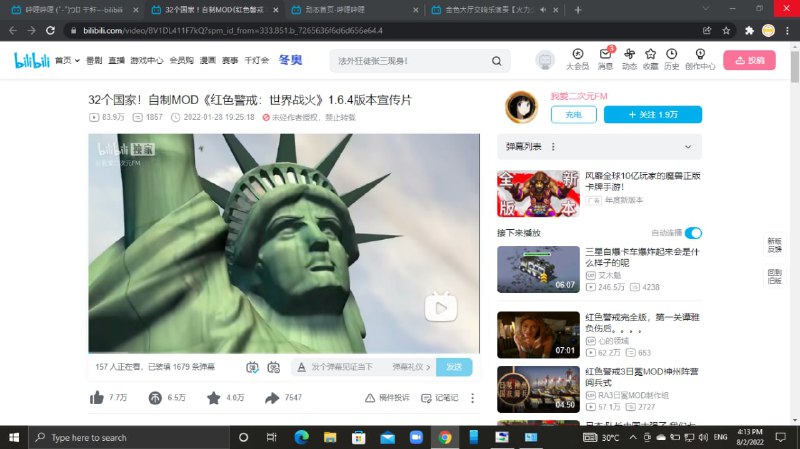Open the user avatar in header
800x449 pixels.
point(545,60)
